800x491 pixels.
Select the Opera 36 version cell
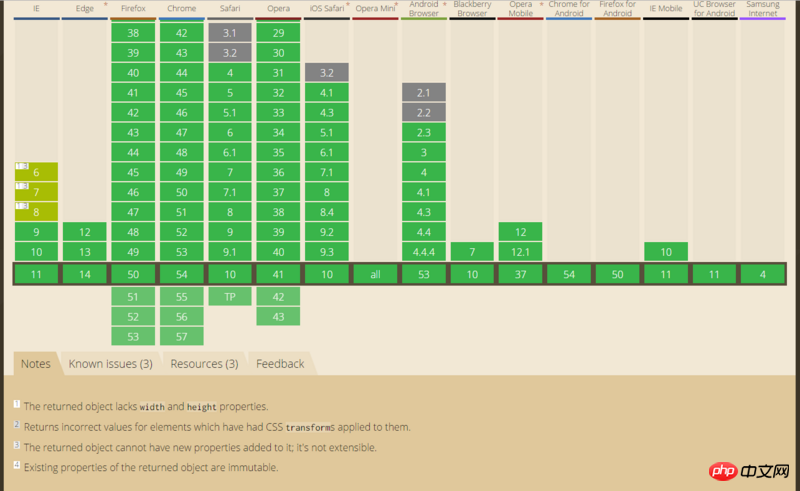point(279,172)
